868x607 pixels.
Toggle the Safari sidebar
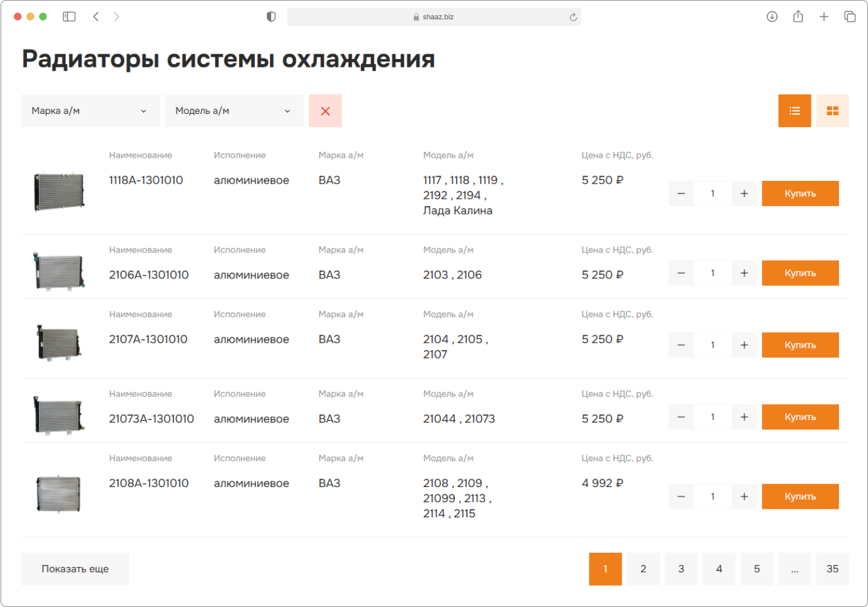click(x=69, y=17)
